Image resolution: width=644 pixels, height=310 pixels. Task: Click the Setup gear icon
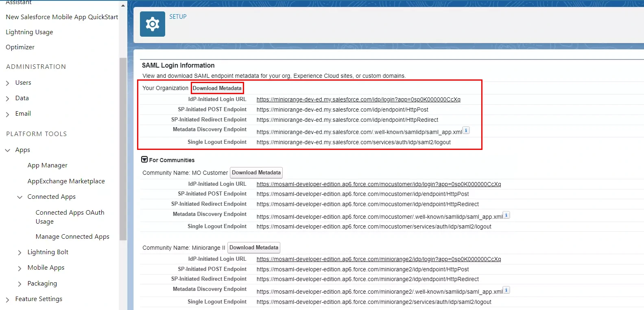coord(153,24)
